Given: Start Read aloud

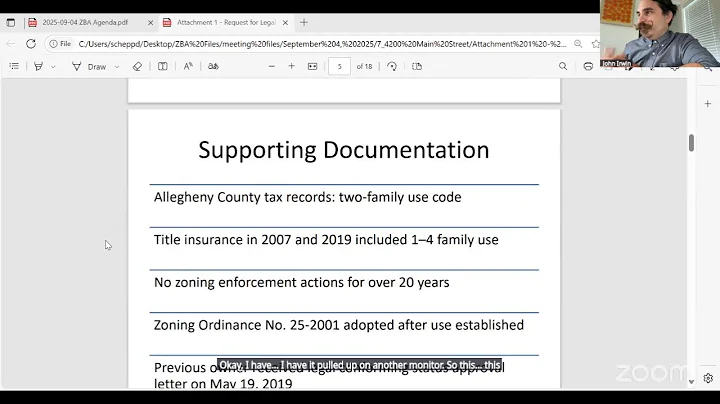Looking at the screenshot, I should click(x=188, y=67).
